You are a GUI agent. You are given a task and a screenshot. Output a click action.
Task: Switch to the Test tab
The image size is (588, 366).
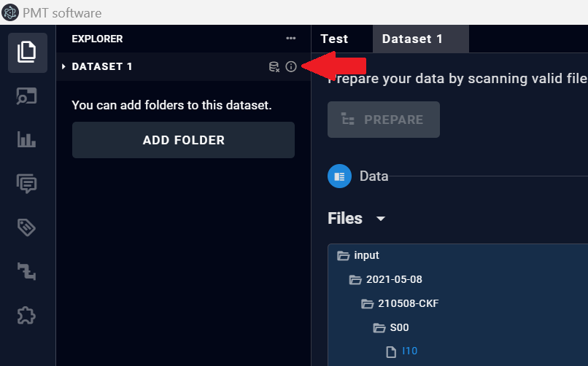[334, 39]
